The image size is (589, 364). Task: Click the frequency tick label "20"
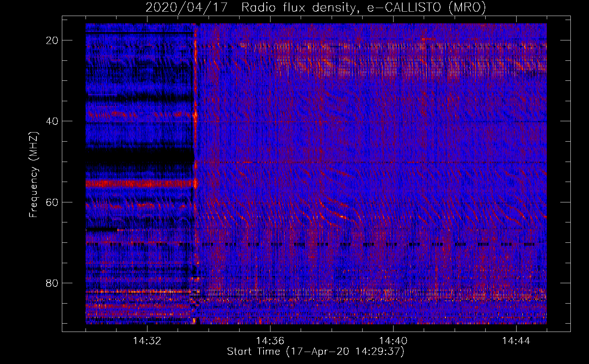point(52,40)
